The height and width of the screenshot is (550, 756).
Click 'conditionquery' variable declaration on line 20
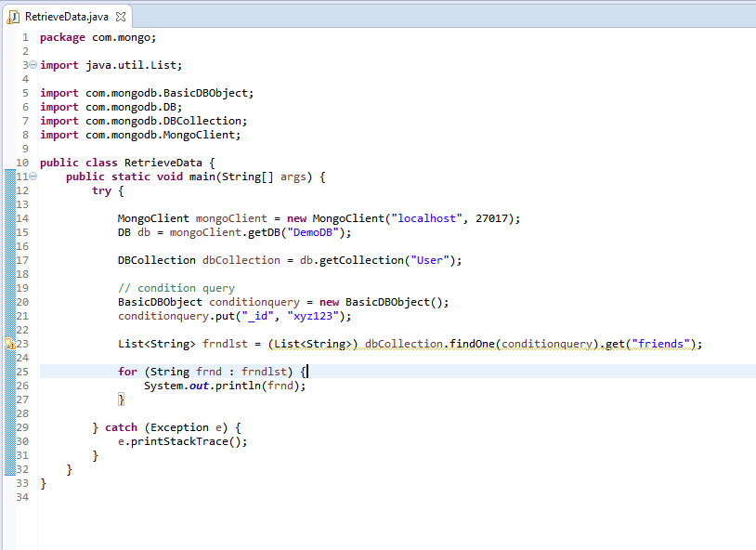254,302
